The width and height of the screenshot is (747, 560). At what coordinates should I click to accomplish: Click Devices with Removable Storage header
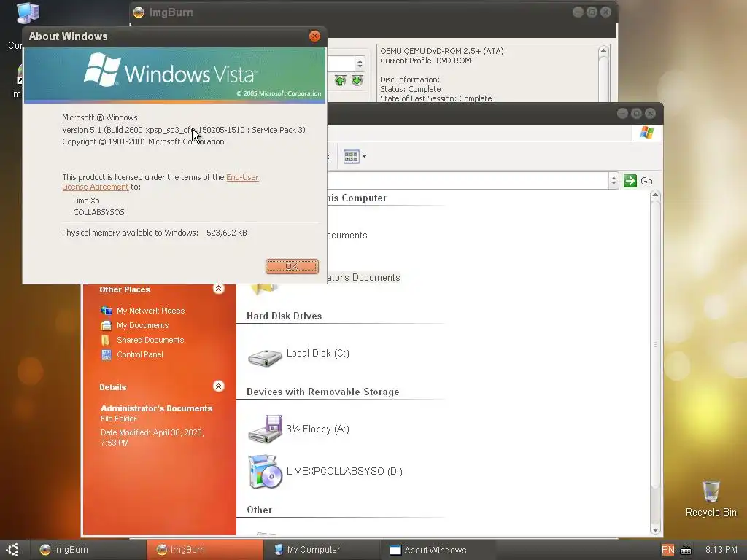323,392
